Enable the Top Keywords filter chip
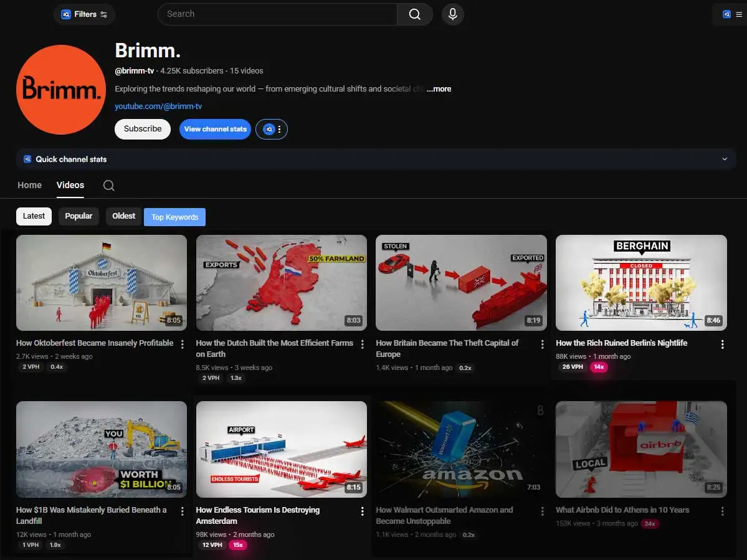The image size is (747, 560). coord(174,217)
